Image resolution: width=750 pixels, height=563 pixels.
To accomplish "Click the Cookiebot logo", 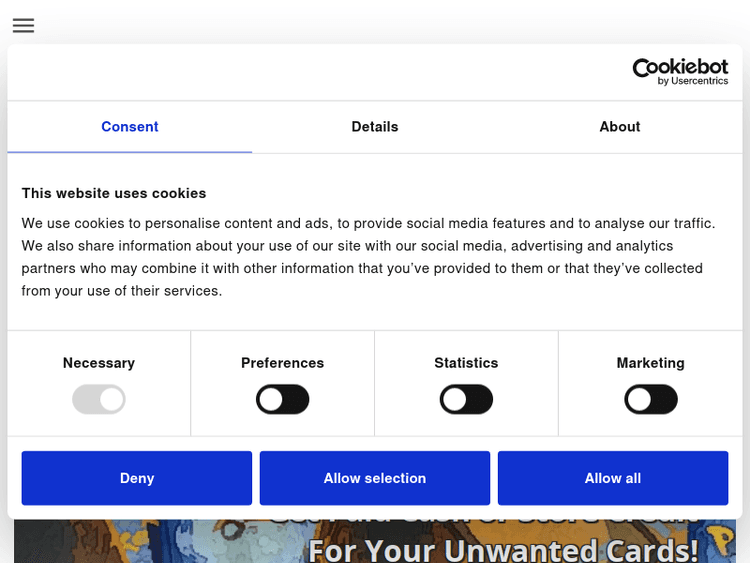I will click(680, 67).
